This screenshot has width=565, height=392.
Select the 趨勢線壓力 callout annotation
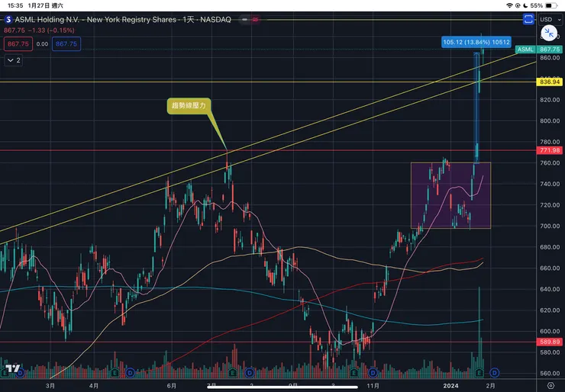189,105
